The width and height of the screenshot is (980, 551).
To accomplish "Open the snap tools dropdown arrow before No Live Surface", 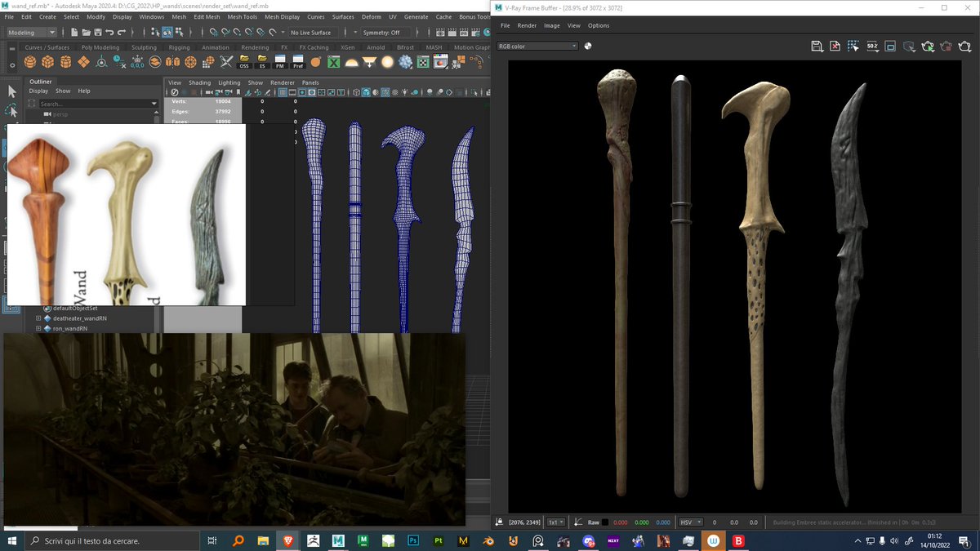I will tap(283, 33).
